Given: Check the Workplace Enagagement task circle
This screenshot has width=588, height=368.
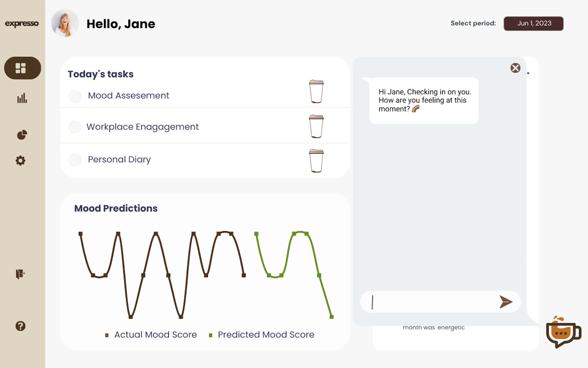Looking at the screenshot, I should [75, 127].
